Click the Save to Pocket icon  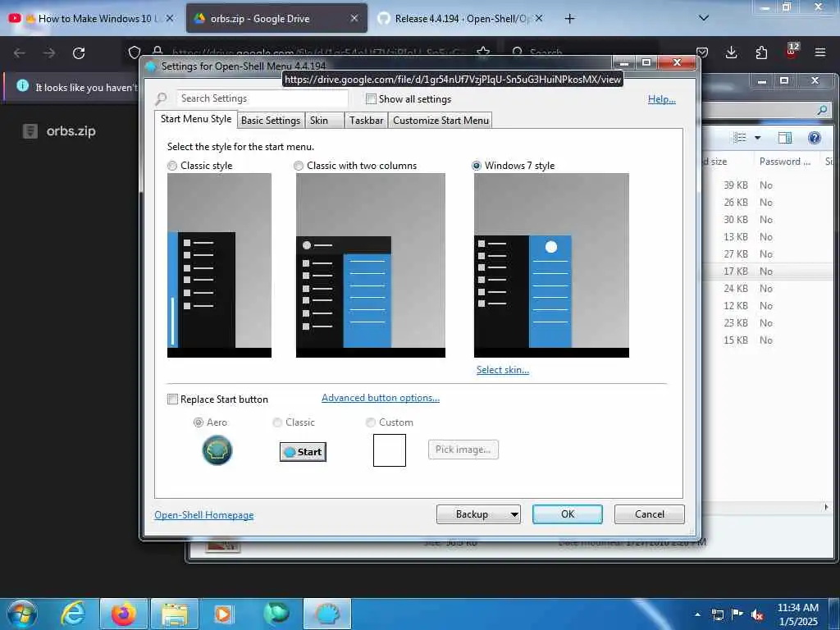tap(702, 52)
